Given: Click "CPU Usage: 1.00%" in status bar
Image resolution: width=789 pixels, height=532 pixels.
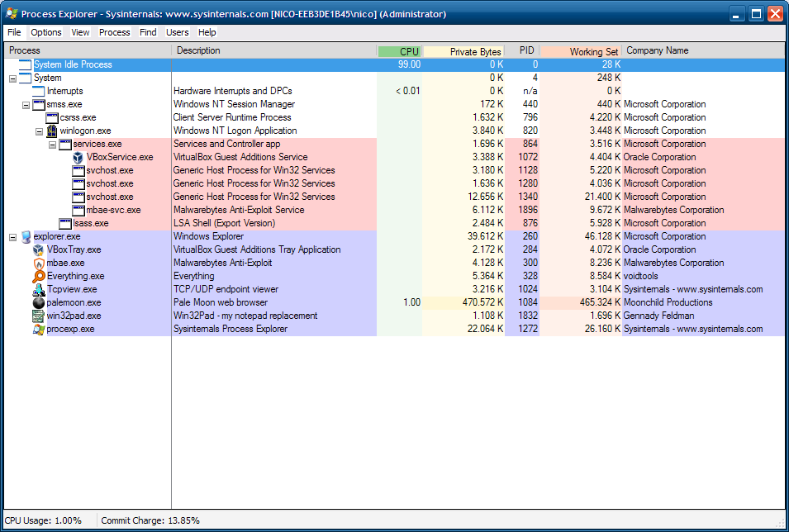Looking at the screenshot, I should pos(43,520).
